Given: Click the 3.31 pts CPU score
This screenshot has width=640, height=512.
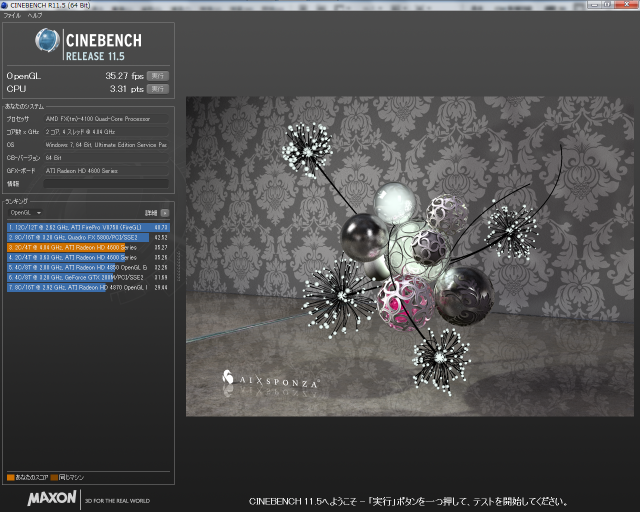Looking at the screenshot, I should click(x=127, y=89).
